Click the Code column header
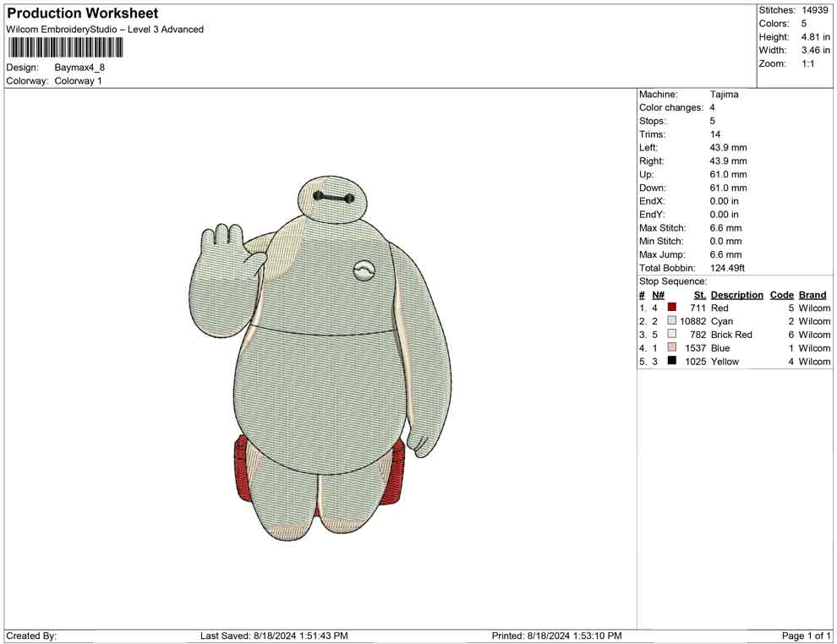The width and height of the screenshot is (837, 644). pyautogui.click(x=781, y=295)
